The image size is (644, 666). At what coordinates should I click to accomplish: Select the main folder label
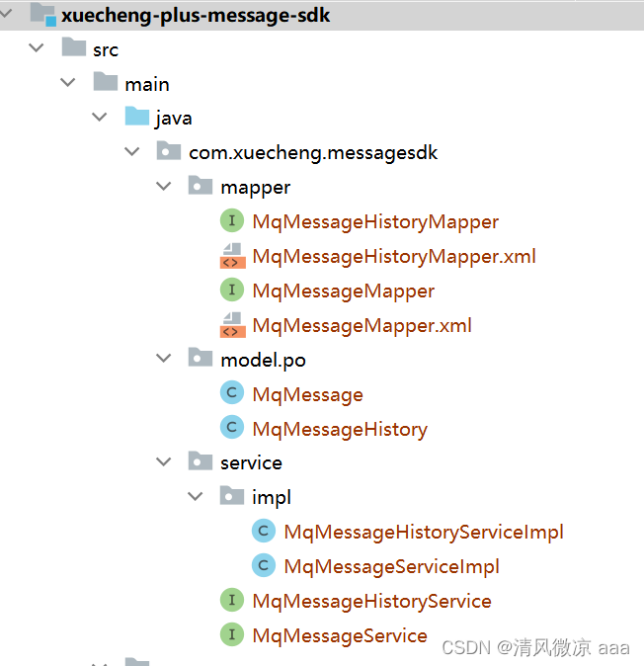coord(147,85)
